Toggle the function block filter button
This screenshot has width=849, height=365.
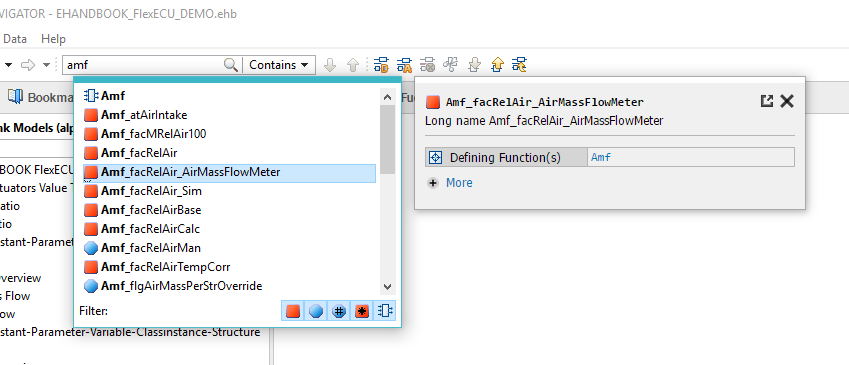click(x=385, y=311)
